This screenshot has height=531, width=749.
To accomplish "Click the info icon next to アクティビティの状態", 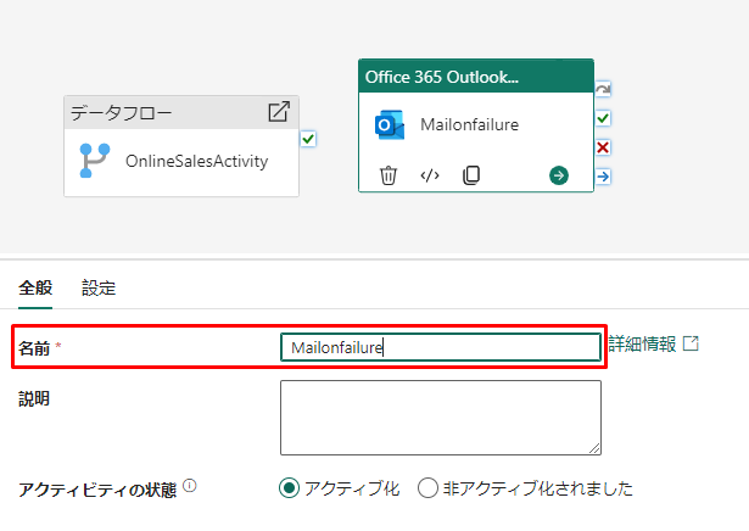I will tap(190, 488).
